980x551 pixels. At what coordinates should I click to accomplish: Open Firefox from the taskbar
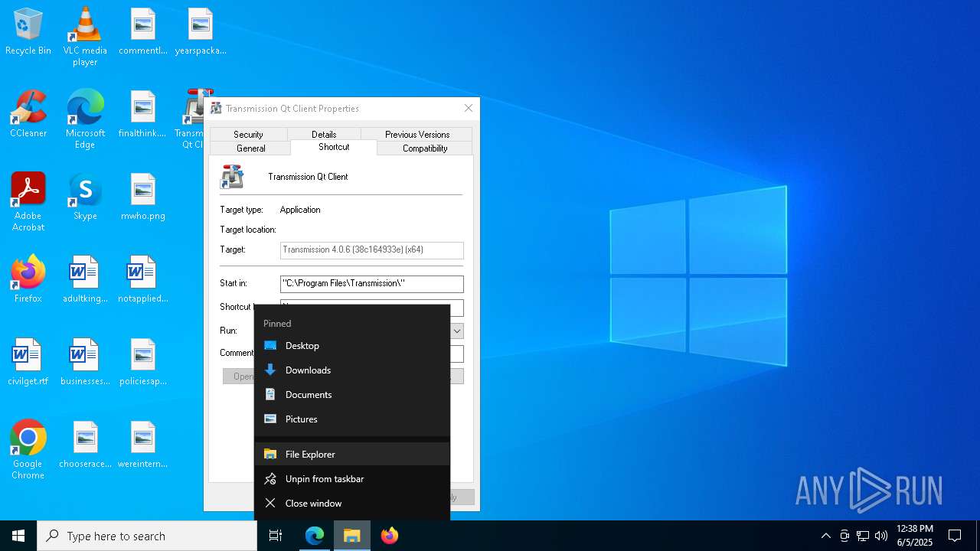(x=390, y=536)
